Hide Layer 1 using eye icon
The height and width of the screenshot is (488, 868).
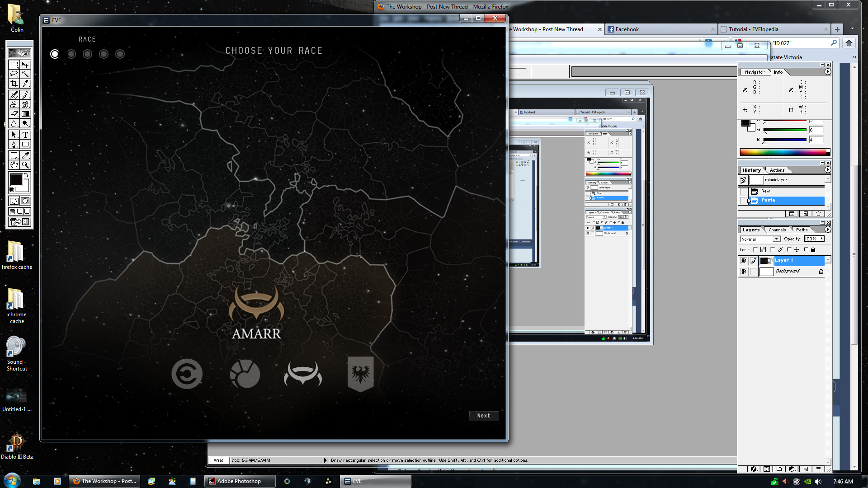[x=743, y=261]
